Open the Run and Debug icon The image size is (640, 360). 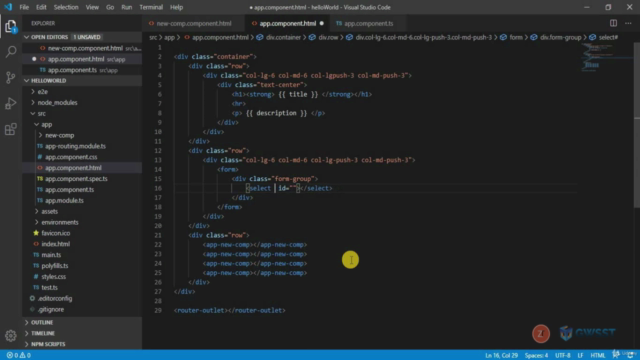[x=11, y=103]
